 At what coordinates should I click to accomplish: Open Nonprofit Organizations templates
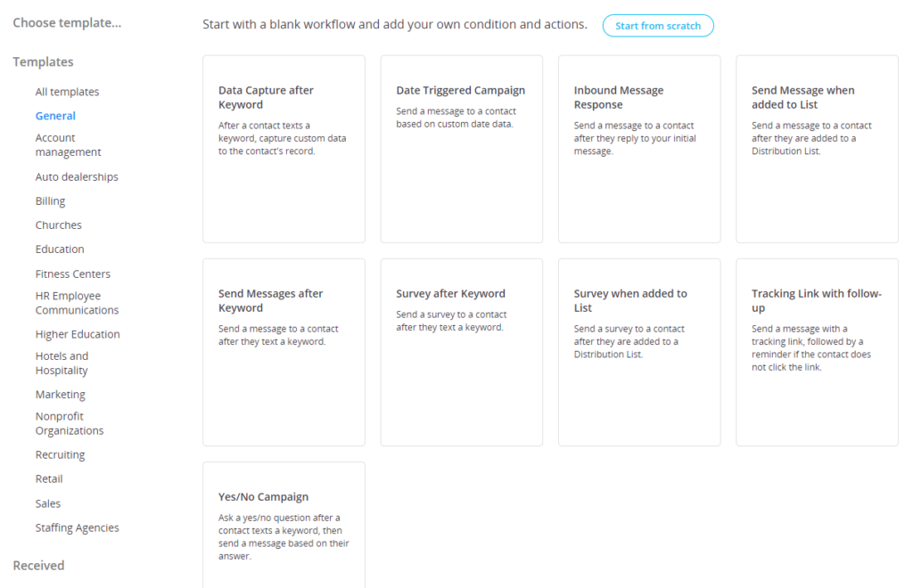click(70, 423)
